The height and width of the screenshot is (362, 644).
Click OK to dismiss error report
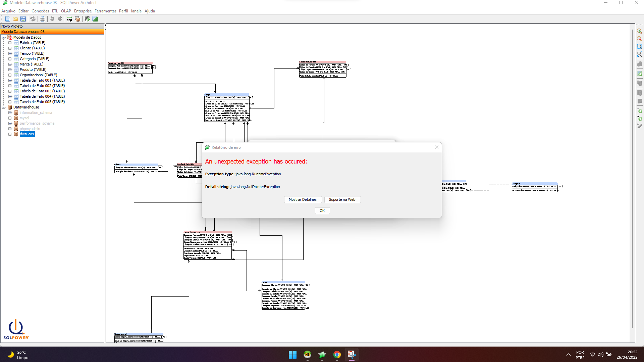coord(322,211)
